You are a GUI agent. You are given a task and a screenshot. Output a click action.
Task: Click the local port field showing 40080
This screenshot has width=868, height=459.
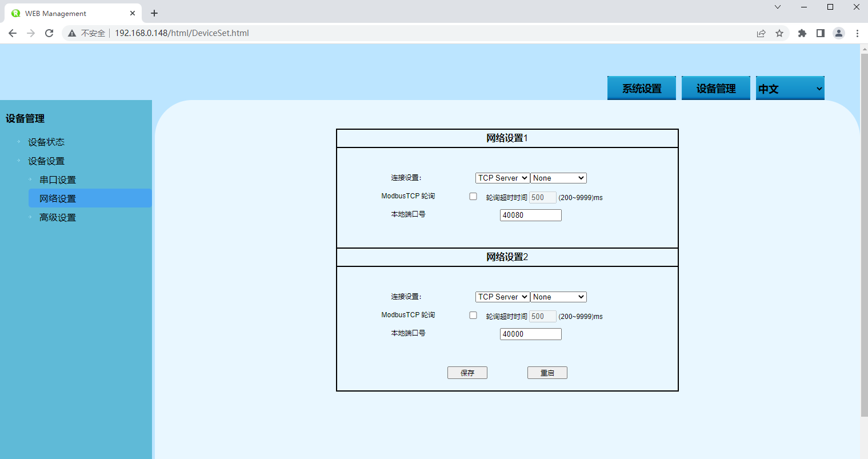530,215
